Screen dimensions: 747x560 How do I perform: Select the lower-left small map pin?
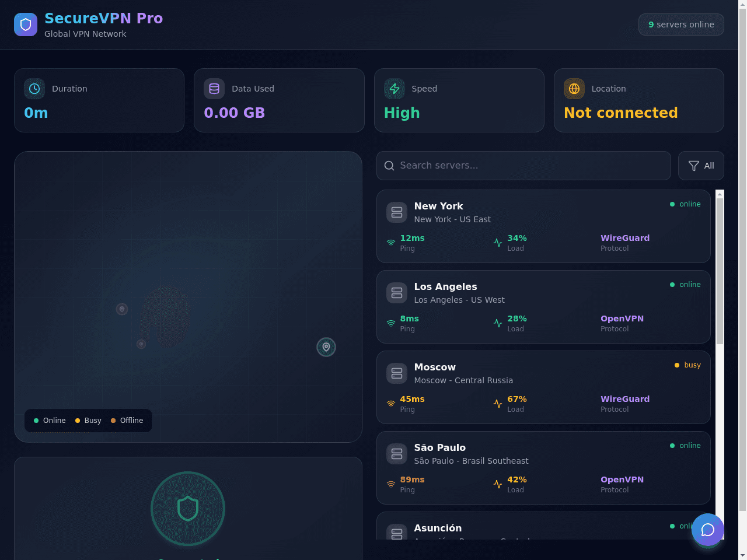tap(141, 344)
